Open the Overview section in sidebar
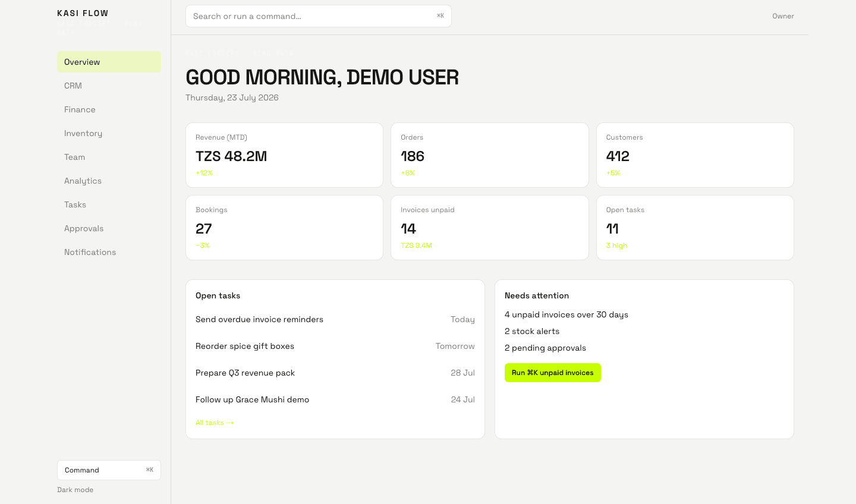This screenshot has height=504, width=856. (x=109, y=62)
